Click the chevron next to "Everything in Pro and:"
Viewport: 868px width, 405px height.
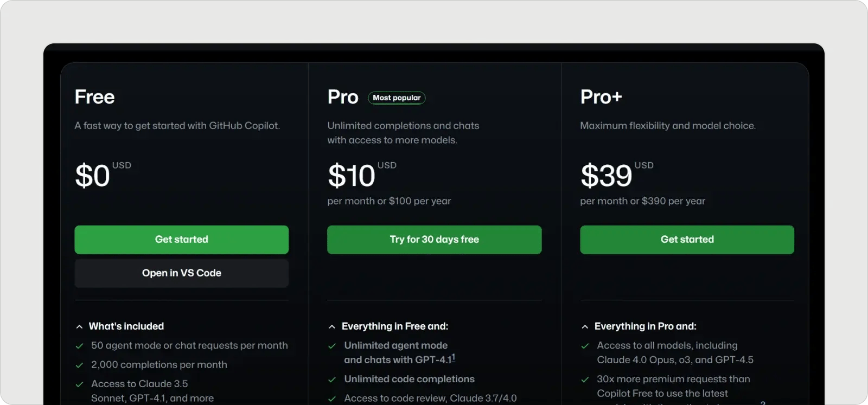point(584,326)
